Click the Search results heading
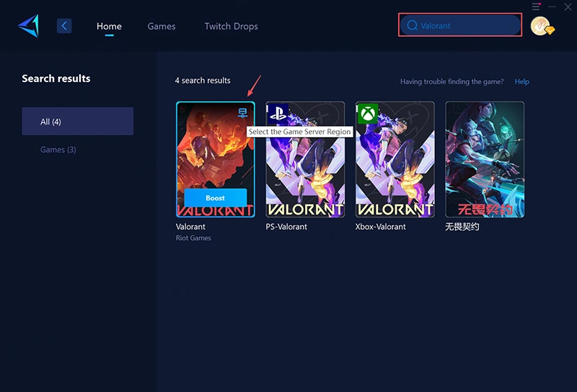This screenshot has width=577, height=392. (56, 79)
